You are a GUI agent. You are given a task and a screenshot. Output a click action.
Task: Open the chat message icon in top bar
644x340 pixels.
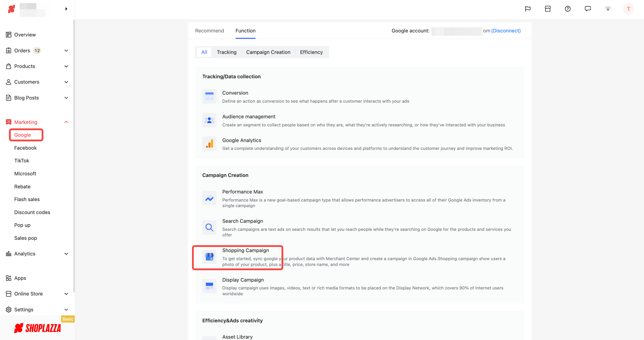[588, 9]
